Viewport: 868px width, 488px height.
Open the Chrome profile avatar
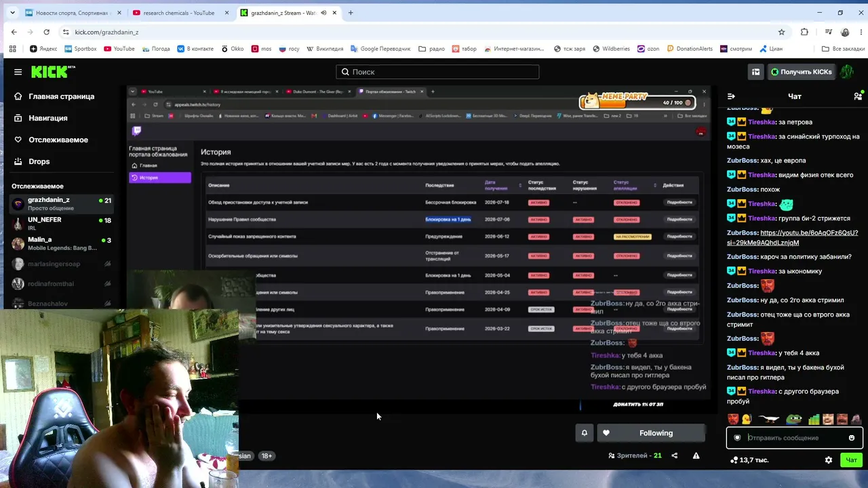[x=845, y=32]
